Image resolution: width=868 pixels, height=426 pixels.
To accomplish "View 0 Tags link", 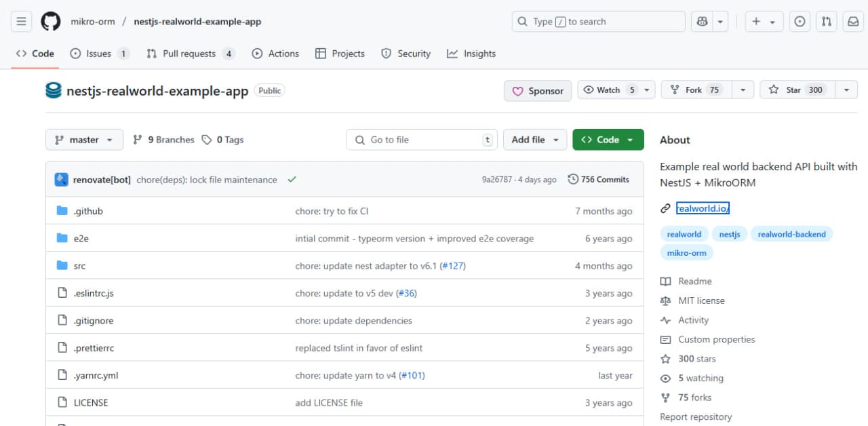I will point(222,140).
